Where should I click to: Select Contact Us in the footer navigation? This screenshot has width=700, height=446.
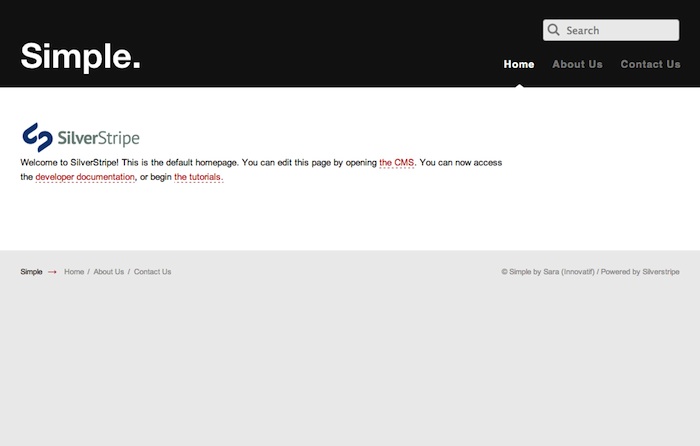point(152,272)
